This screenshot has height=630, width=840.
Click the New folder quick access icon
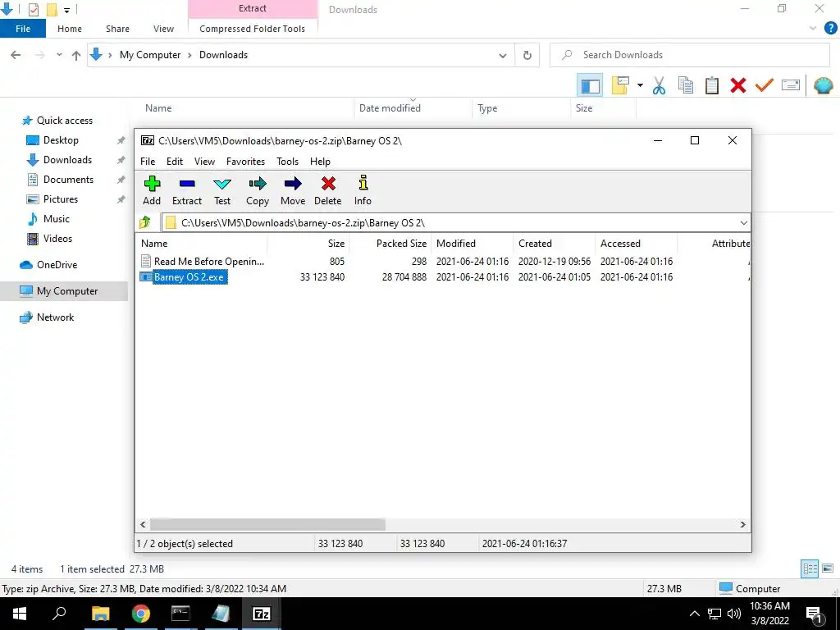52,10
